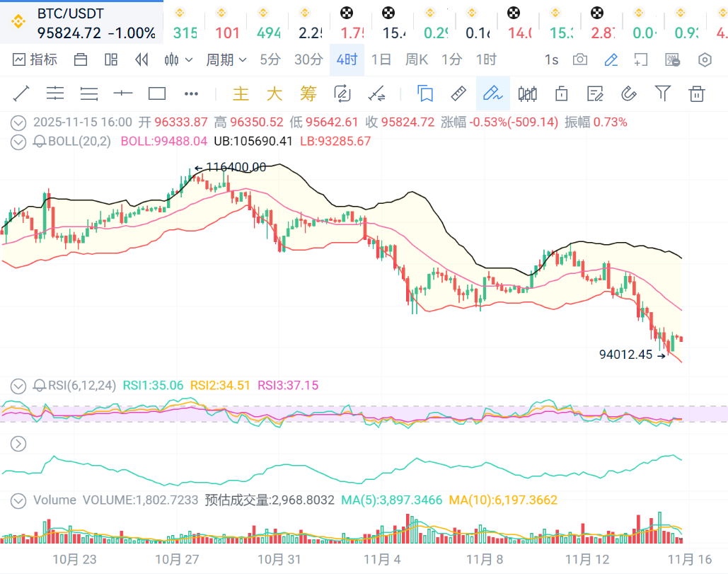This screenshot has height=574, width=728.
Task: Delete drawings with trash can icon
Action: [697, 93]
